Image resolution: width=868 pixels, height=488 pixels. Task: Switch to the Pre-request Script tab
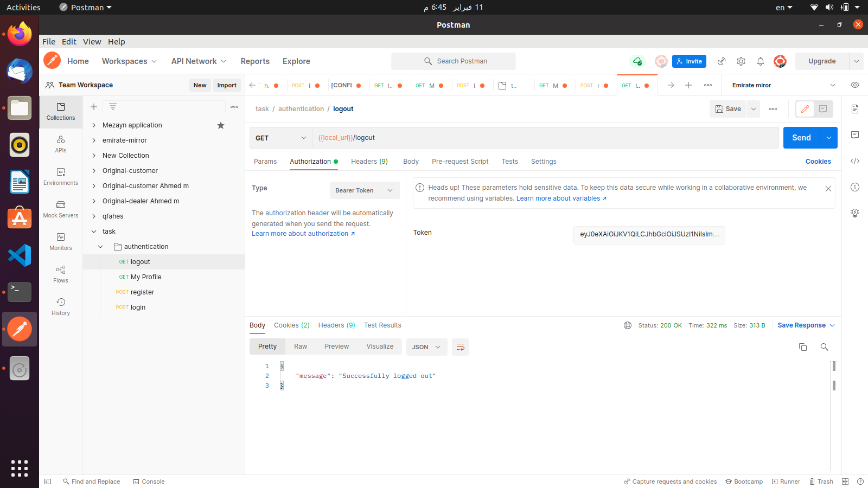(x=460, y=162)
